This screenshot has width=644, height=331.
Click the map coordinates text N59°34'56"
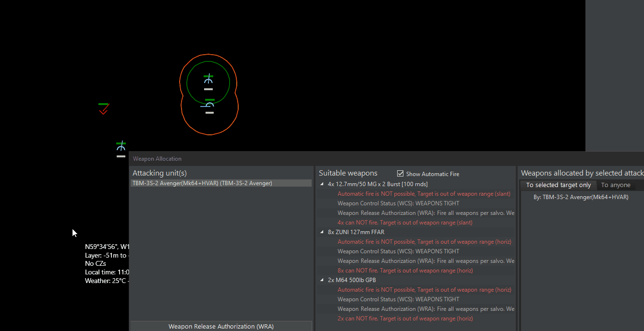(101, 247)
